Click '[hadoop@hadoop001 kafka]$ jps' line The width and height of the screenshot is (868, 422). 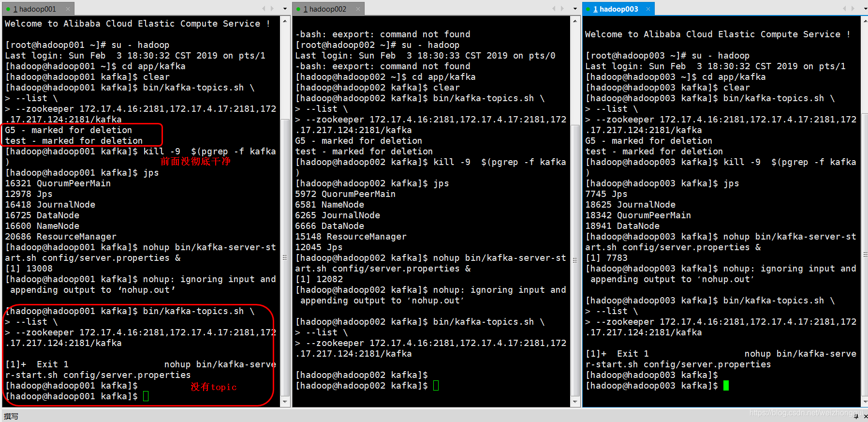tap(82, 173)
